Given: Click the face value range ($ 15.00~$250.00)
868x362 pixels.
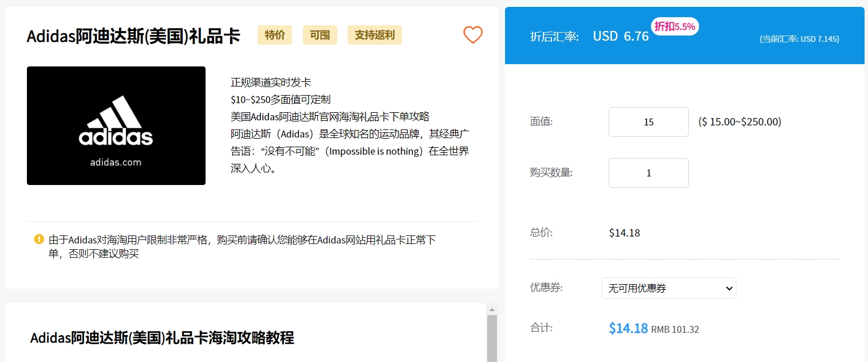Looking at the screenshot, I should 740,122.
